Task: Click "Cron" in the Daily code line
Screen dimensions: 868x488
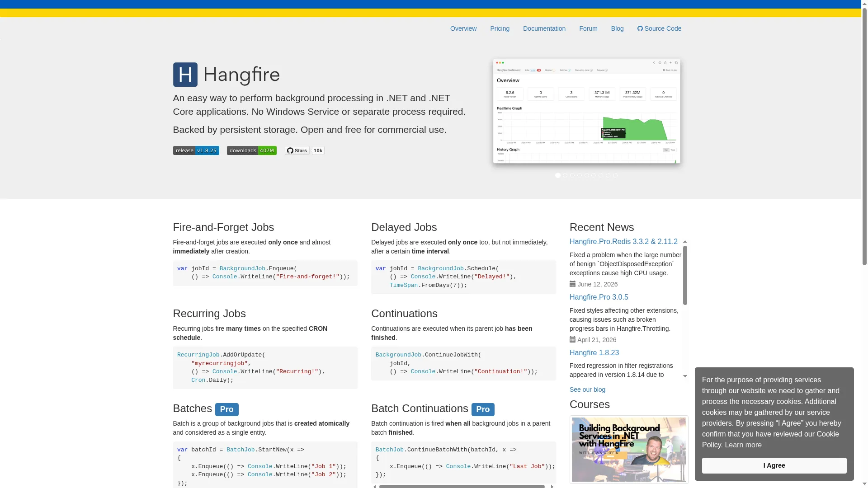Action: [198, 380]
